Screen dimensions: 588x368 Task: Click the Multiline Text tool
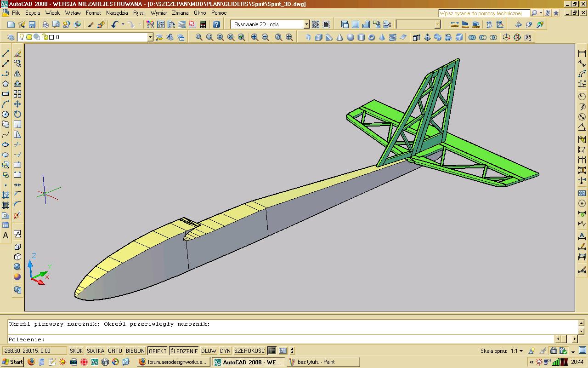coord(6,236)
